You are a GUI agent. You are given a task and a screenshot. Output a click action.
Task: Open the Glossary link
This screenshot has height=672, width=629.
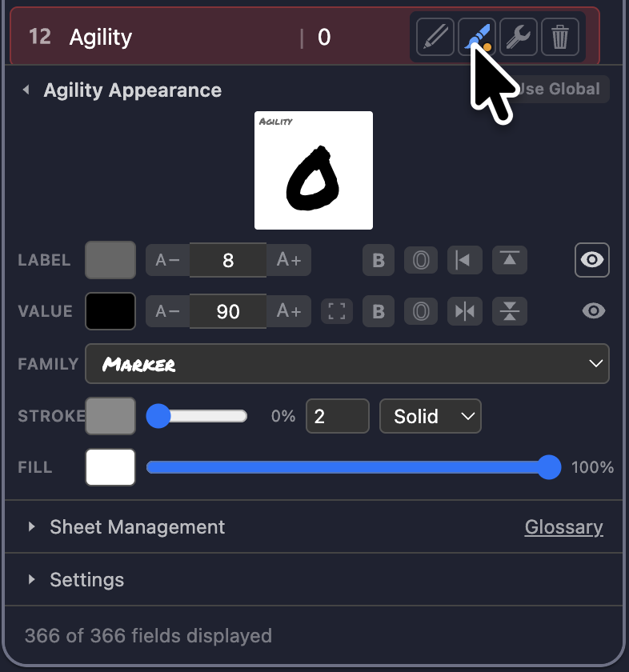[x=564, y=526]
